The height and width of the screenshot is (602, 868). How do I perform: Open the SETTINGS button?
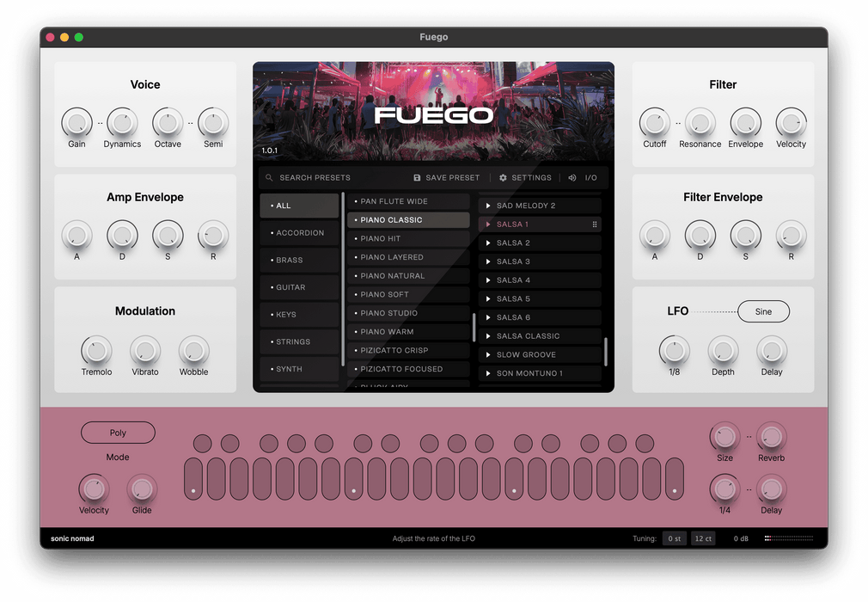pos(525,178)
